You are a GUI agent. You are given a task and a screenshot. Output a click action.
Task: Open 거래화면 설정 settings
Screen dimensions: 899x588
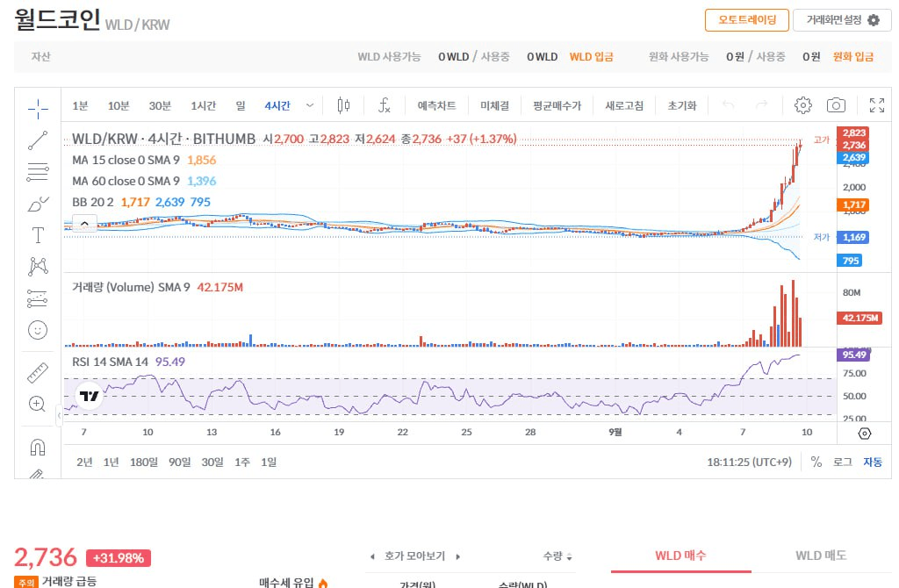[x=842, y=20]
